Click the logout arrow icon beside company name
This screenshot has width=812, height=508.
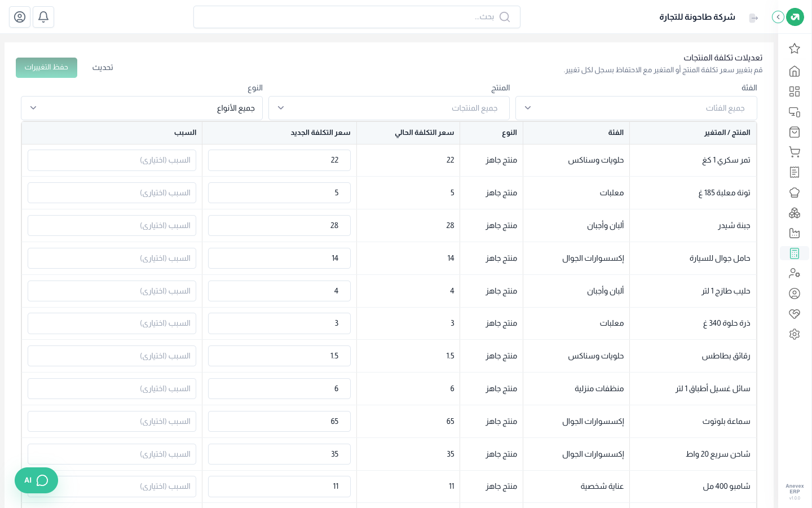(x=753, y=18)
